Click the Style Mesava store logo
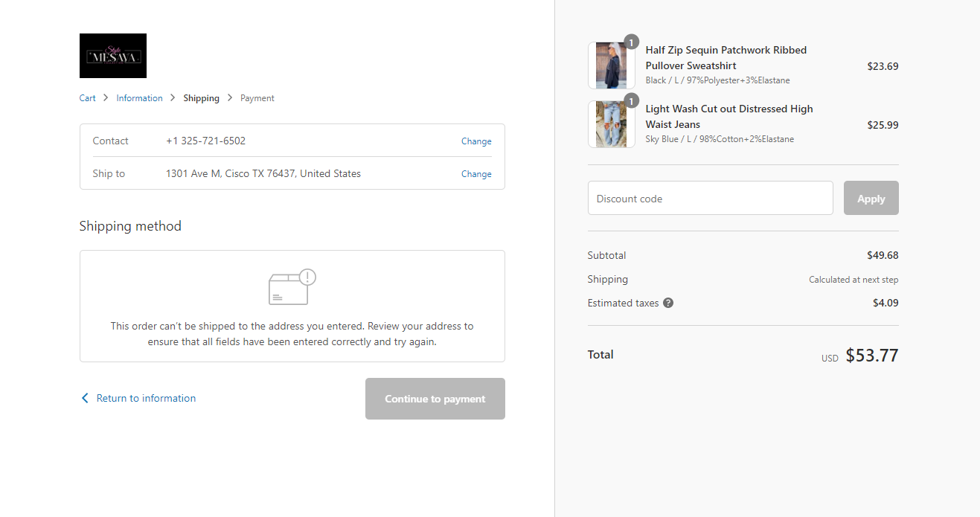The height and width of the screenshot is (517, 980). click(x=112, y=56)
